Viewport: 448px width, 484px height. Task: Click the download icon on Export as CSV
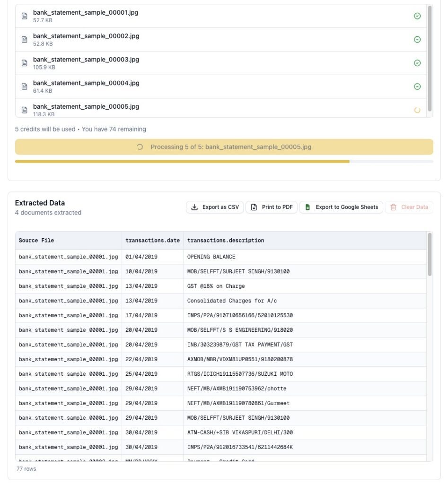(x=194, y=207)
